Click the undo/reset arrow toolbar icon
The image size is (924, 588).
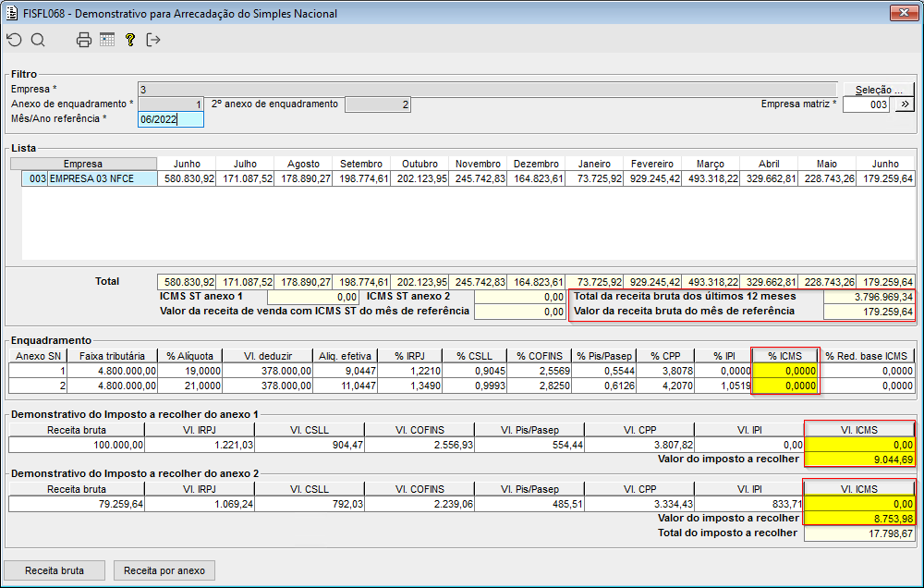[14, 40]
